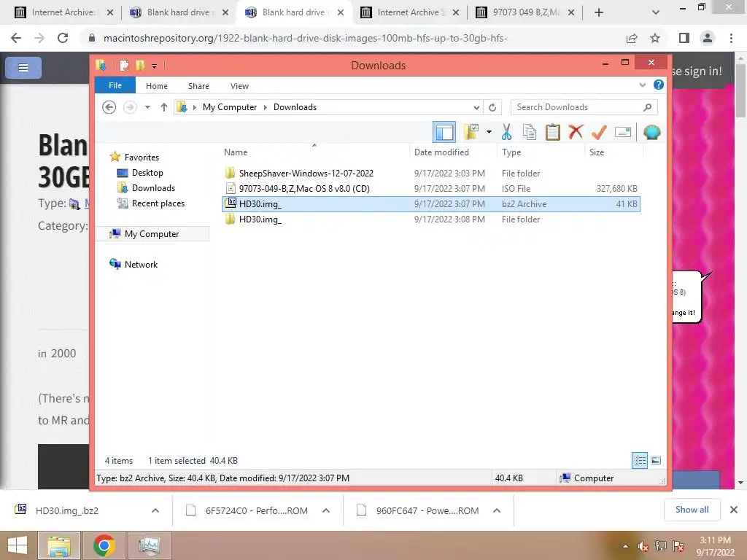Image resolution: width=747 pixels, height=560 pixels.
Task: Expand HD30.img_.bz2 download options arrow
Action: (155, 510)
